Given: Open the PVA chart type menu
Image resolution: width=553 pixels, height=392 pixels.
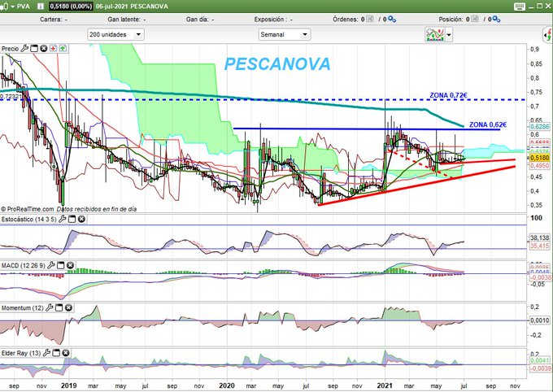Looking at the screenshot, I should 11,6.
